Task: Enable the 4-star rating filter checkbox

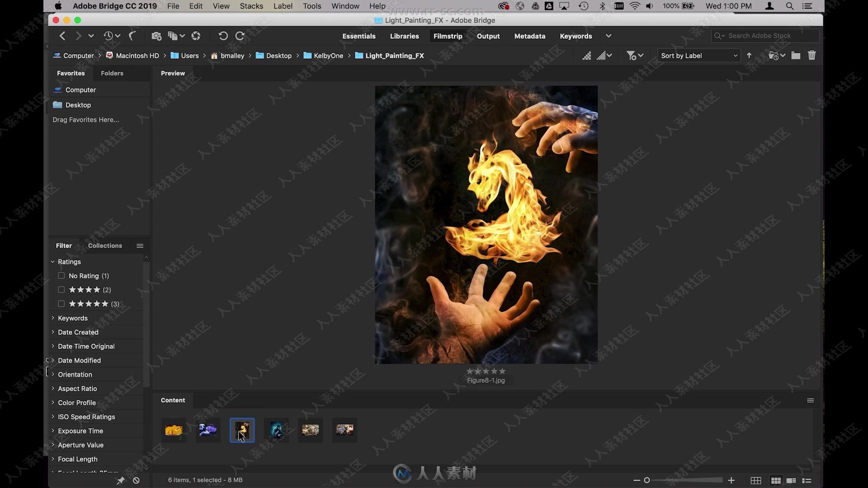Action: (x=61, y=289)
